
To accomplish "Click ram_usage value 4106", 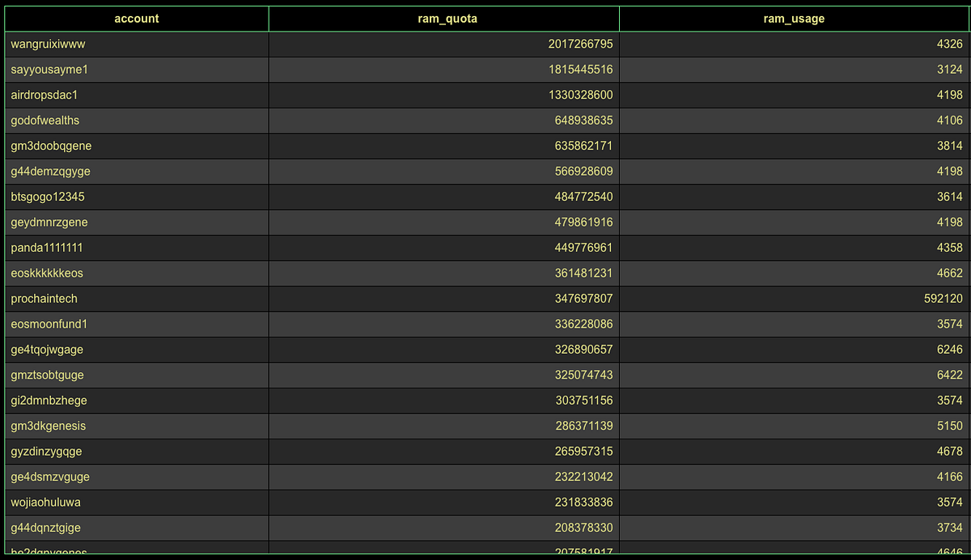I will coord(949,121).
